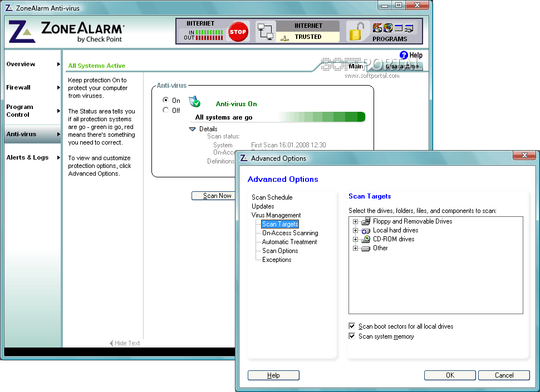Image resolution: width=540 pixels, height=392 pixels.
Task: Select the Anti-virus Off radio button
Action: 166,110
